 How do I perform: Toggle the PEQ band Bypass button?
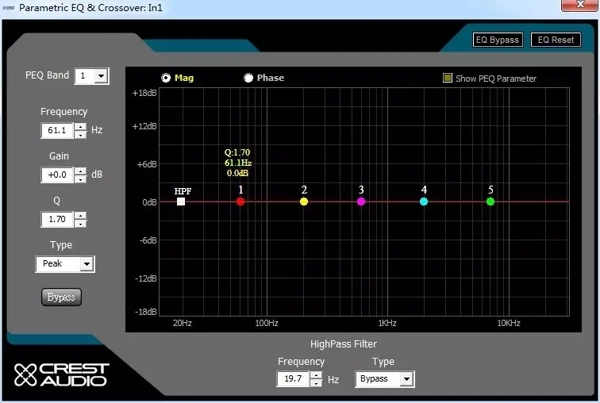tap(61, 297)
